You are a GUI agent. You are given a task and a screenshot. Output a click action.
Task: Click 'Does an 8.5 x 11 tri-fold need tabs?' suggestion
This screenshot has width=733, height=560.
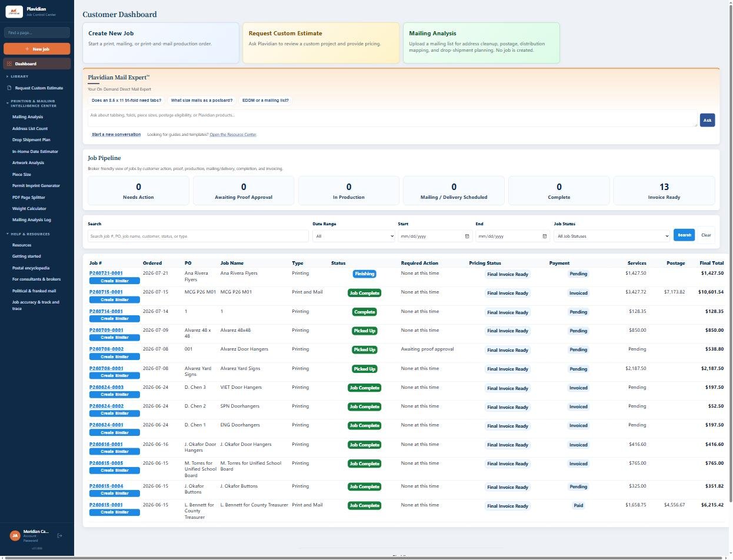[x=126, y=101]
